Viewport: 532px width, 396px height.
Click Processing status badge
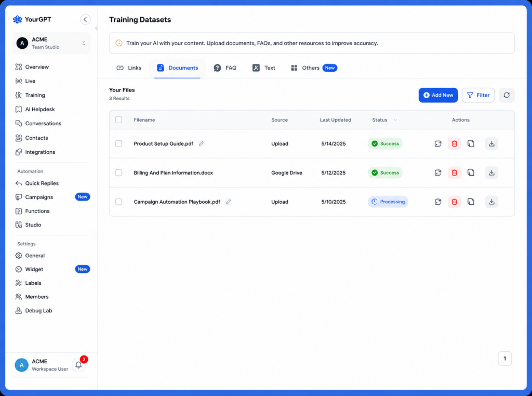pos(388,202)
